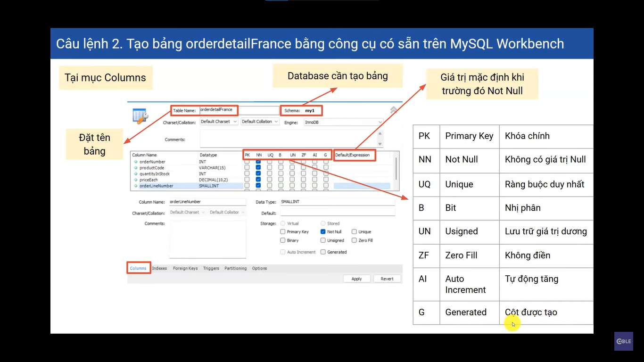Switch to the Columns tab
The width and height of the screenshot is (644, 362).
[x=138, y=268]
